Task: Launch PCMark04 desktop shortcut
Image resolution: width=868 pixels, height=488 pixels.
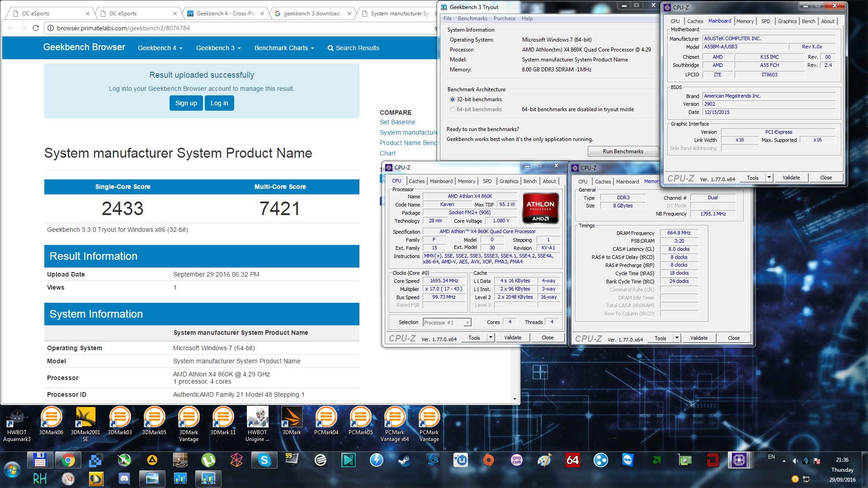Action: point(326,421)
